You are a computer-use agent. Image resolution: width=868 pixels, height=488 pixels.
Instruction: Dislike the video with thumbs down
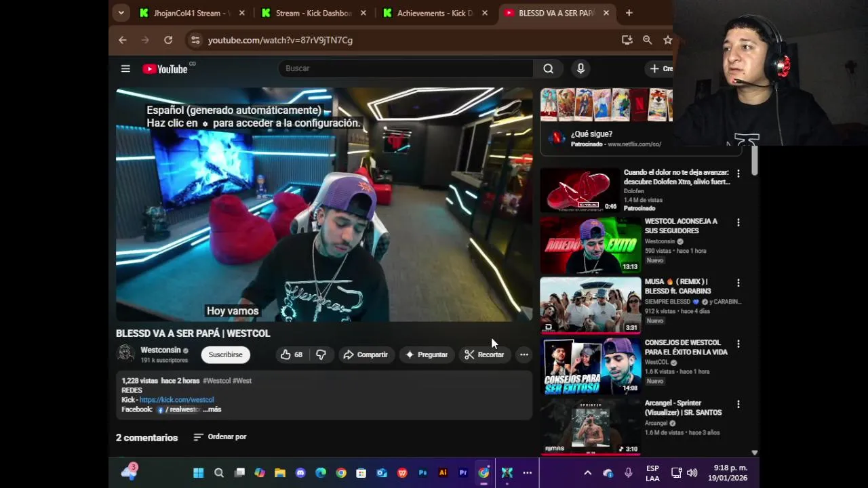tap(321, 354)
